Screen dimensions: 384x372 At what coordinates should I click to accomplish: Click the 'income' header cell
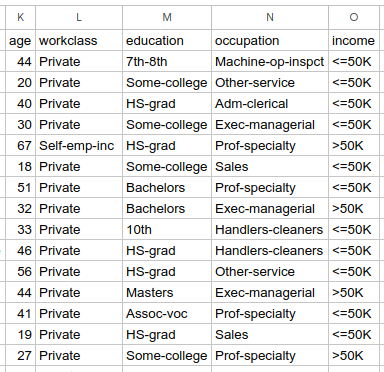(x=354, y=40)
